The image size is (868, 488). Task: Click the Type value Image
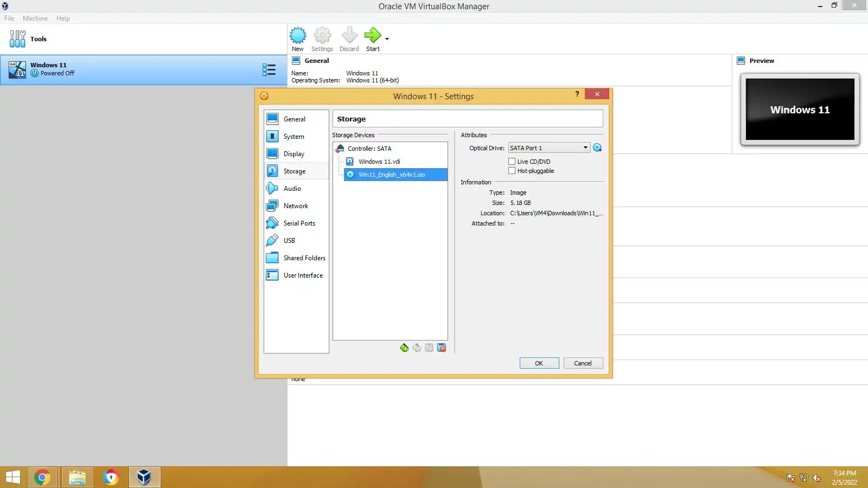(x=518, y=193)
